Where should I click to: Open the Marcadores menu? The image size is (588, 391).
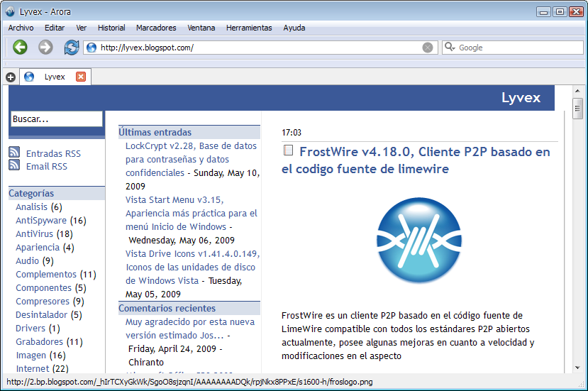tap(156, 28)
